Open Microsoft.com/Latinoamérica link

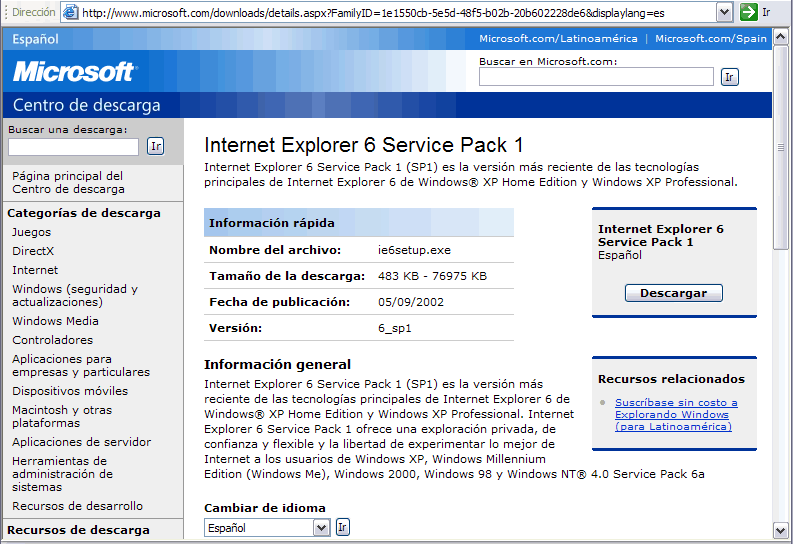tap(558, 38)
